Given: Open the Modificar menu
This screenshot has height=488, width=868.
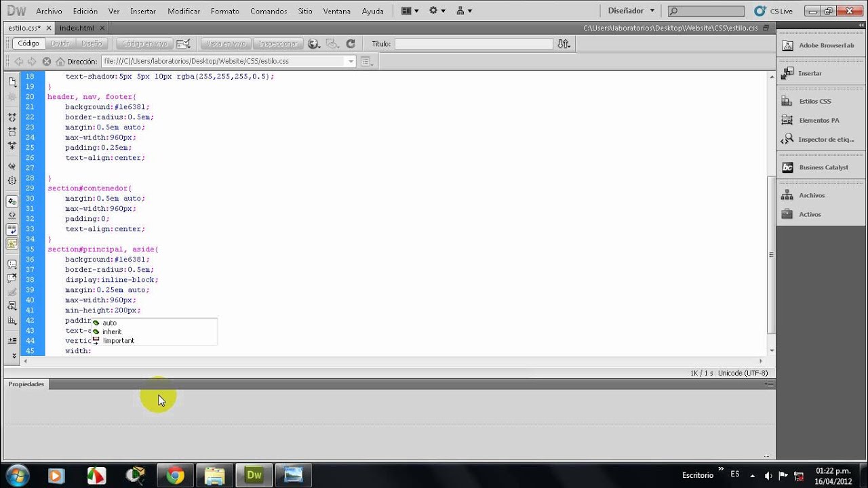Looking at the screenshot, I should 184,11.
